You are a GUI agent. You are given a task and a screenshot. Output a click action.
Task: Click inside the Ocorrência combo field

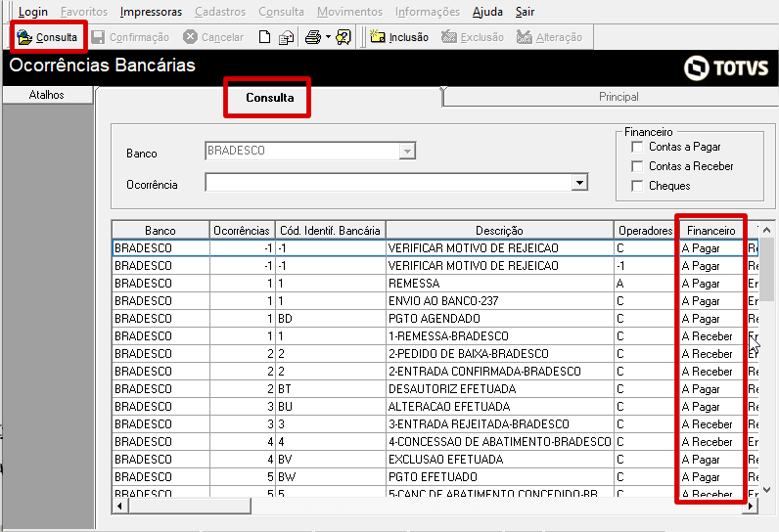389,183
